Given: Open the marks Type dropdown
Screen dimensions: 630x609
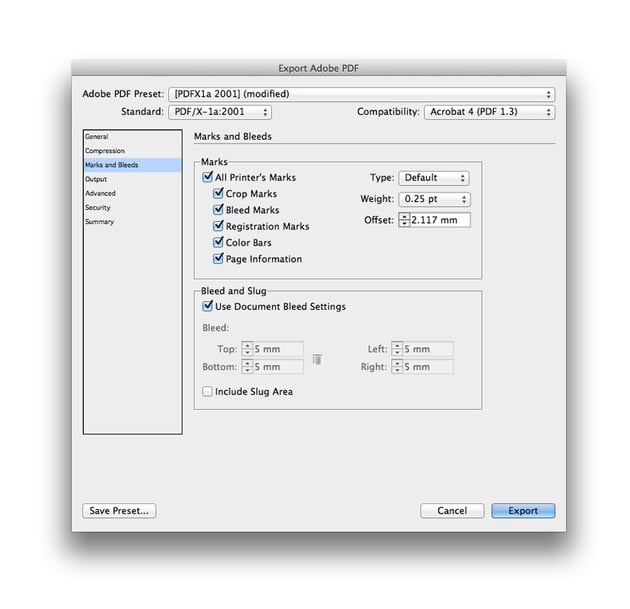Looking at the screenshot, I should pos(434,178).
